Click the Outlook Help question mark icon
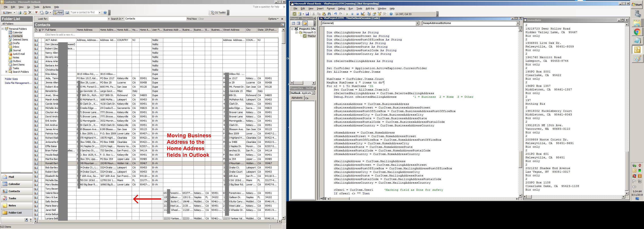The height and width of the screenshot is (229, 644). 105,13
